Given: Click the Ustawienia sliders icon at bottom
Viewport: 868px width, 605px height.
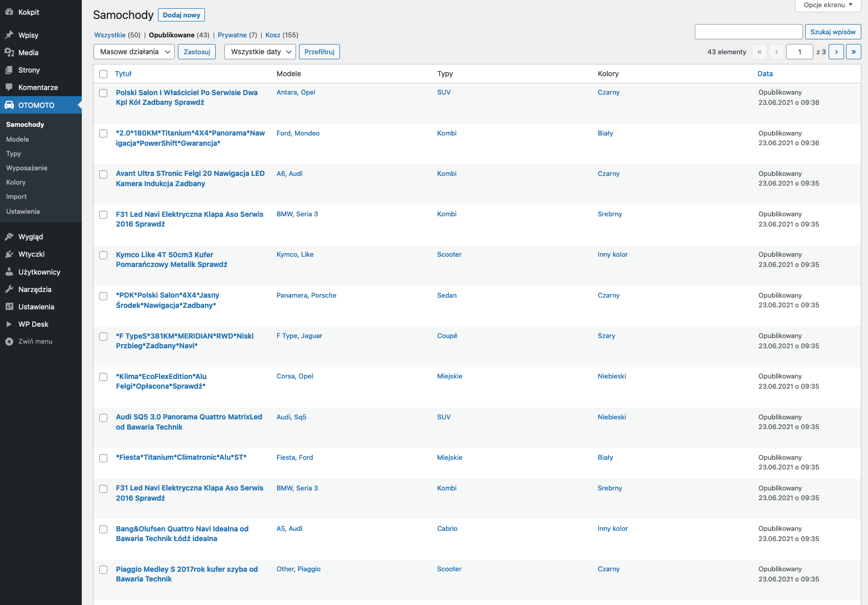Looking at the screenshot, I should click(9, 306).
